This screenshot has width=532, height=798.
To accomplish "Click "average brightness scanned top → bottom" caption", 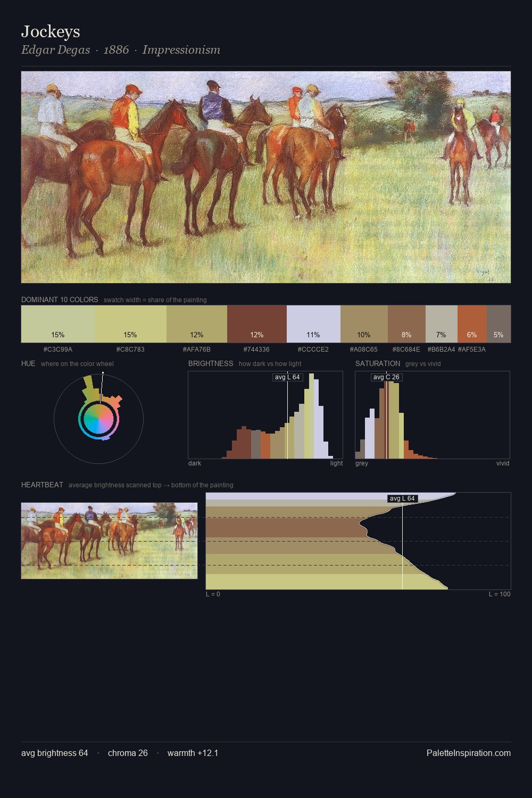I will pos(151,485).
